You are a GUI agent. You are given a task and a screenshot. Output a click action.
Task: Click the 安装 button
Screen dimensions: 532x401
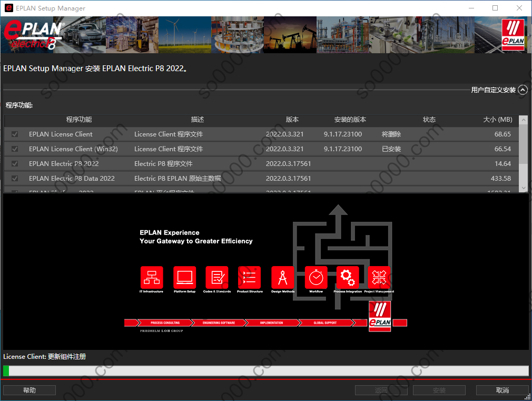point(439,390)
